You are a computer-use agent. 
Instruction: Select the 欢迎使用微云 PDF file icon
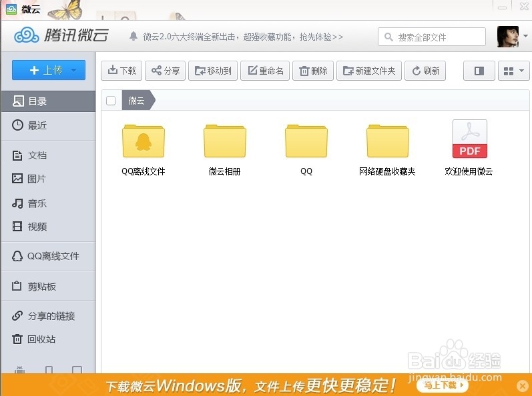pyautogui.click(x=470, y=139)
